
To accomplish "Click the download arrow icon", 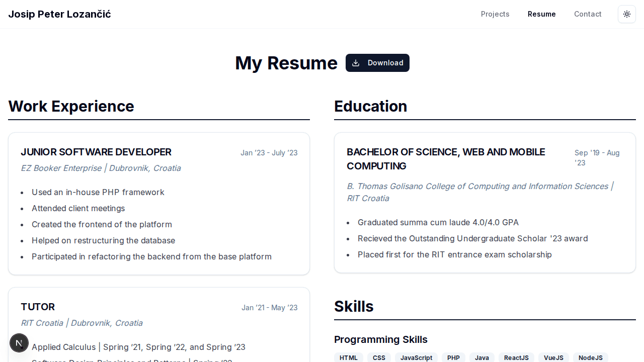I will [x=356, y=63].
